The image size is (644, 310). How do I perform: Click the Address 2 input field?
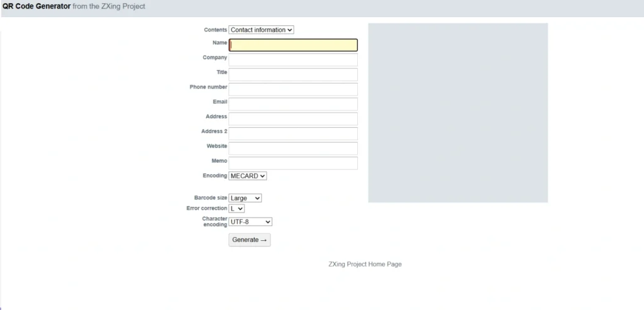pos(293,134)
